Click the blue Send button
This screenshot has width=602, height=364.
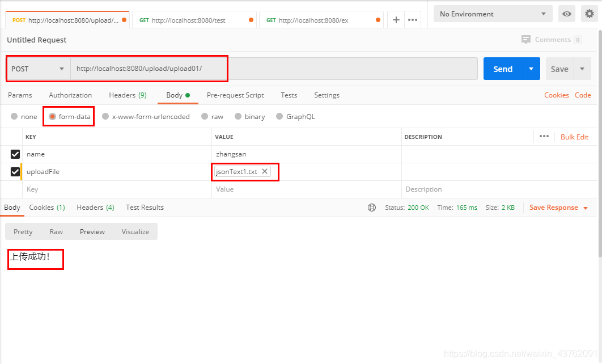[x=503, y=69]
